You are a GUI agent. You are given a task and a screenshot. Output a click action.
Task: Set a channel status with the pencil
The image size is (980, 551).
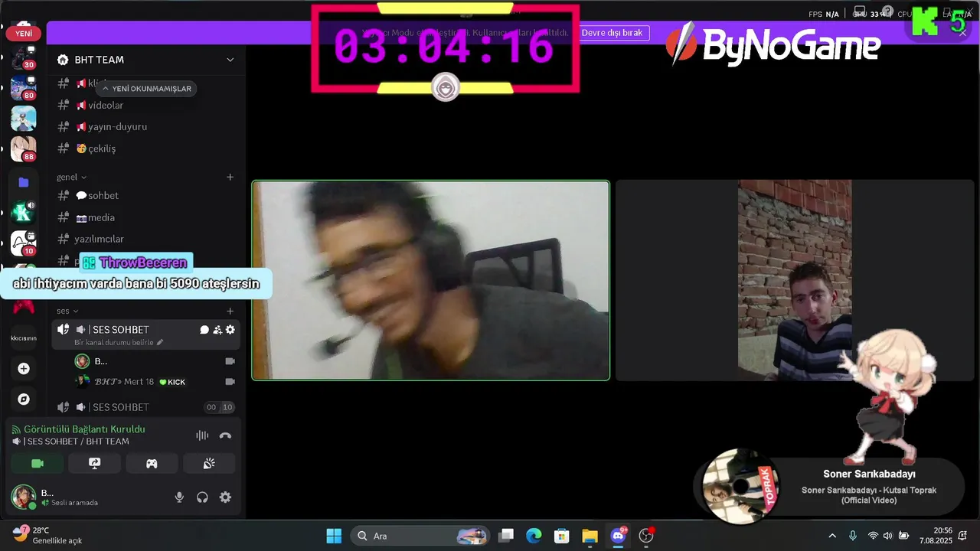[160, 342]
